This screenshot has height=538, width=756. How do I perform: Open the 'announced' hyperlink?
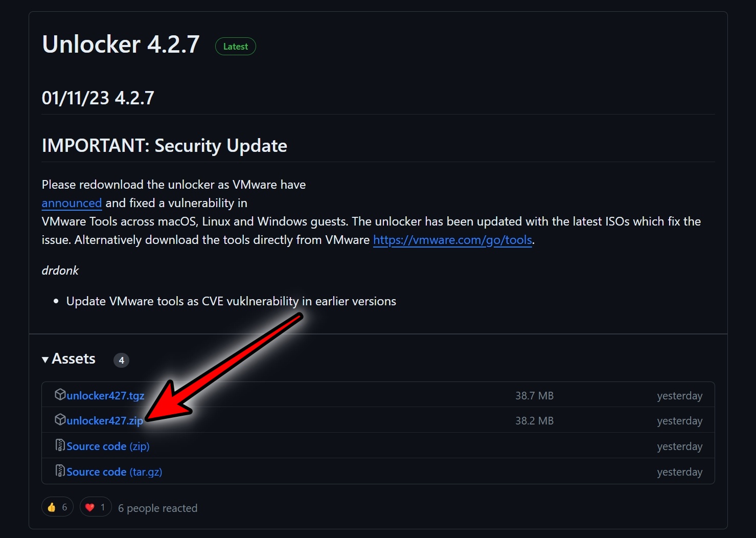[x=72, y=203]
